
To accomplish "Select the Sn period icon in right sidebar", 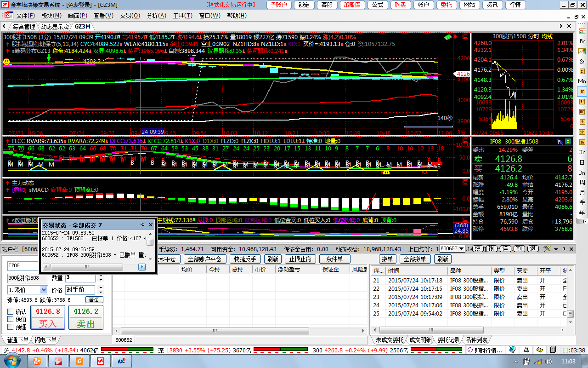I will coord(582,61).
